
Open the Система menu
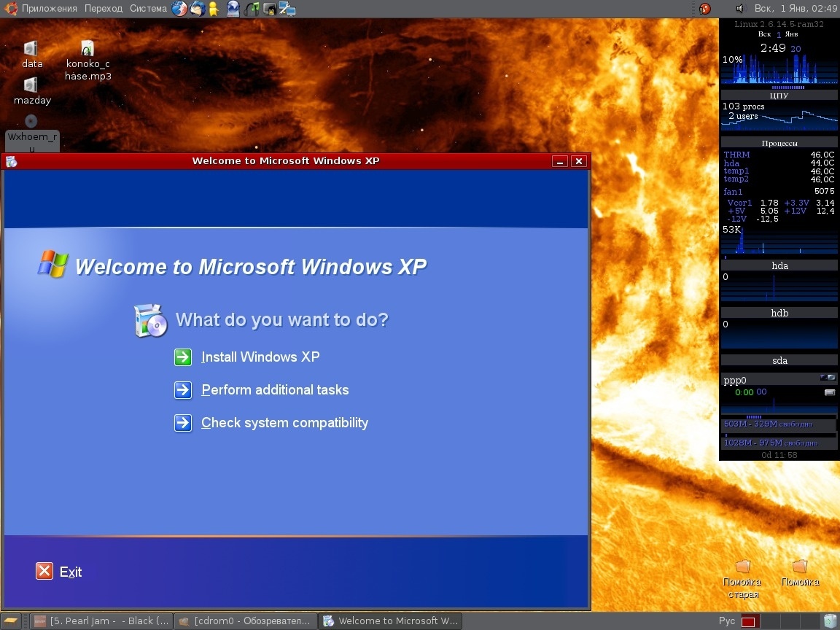coord(149,9)
